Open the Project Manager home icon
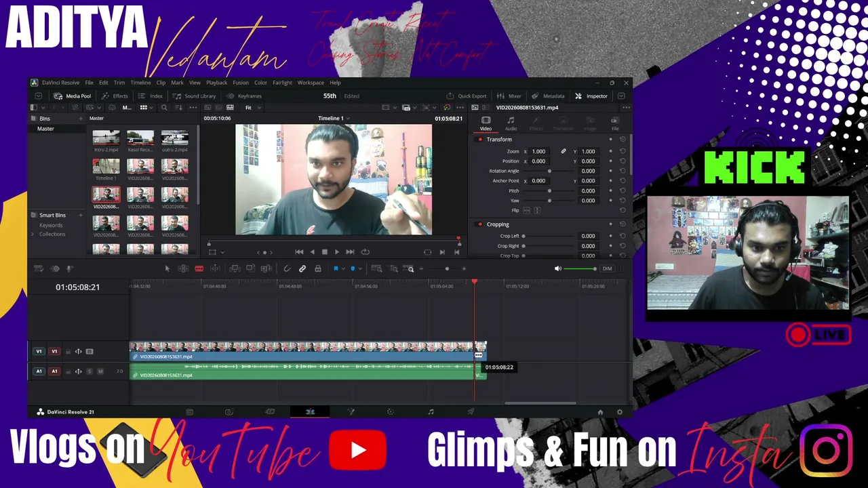Screen dimensions: 868x488 pos(600,412)
